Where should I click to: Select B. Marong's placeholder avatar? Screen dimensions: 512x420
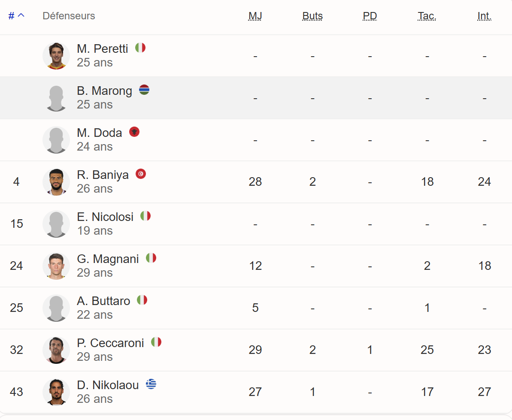coord(56,98)
